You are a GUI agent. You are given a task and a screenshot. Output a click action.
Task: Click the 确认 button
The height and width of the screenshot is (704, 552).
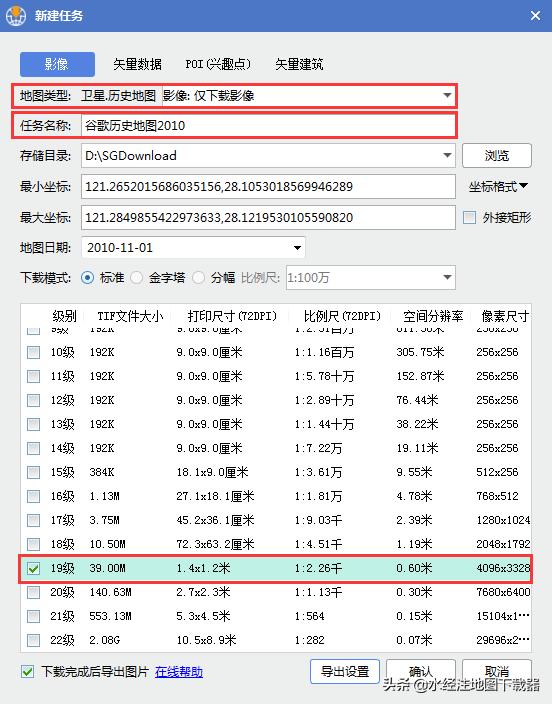[x=421, y=672]
